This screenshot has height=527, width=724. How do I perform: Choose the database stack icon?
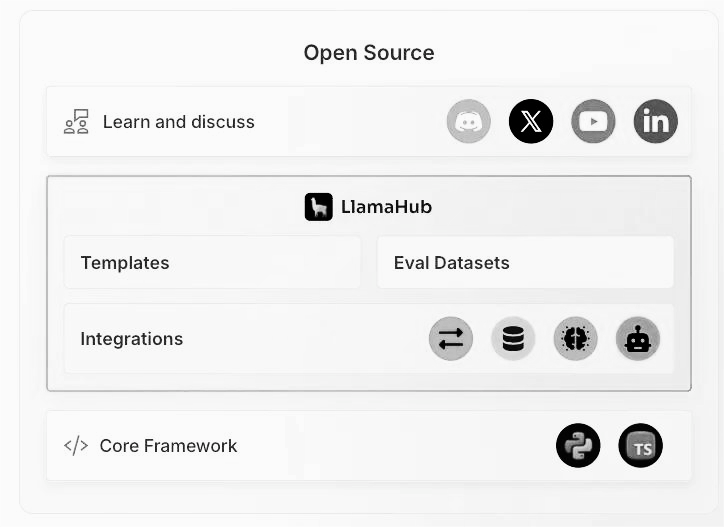point(513,339)
